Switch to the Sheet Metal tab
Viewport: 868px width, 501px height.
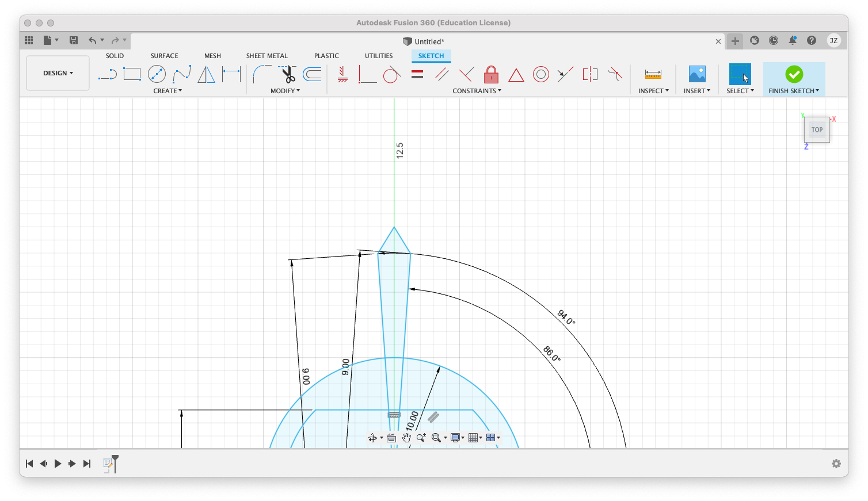click(267, 56)
